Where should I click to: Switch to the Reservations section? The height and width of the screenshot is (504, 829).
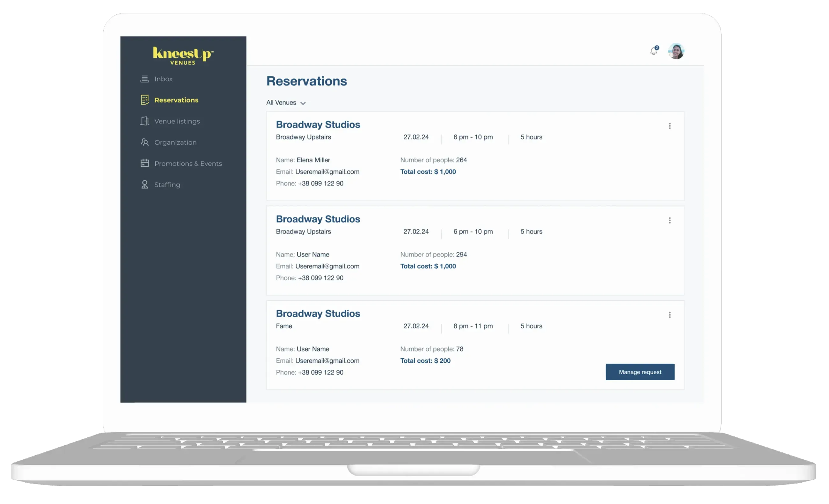(x=176, y=100)
